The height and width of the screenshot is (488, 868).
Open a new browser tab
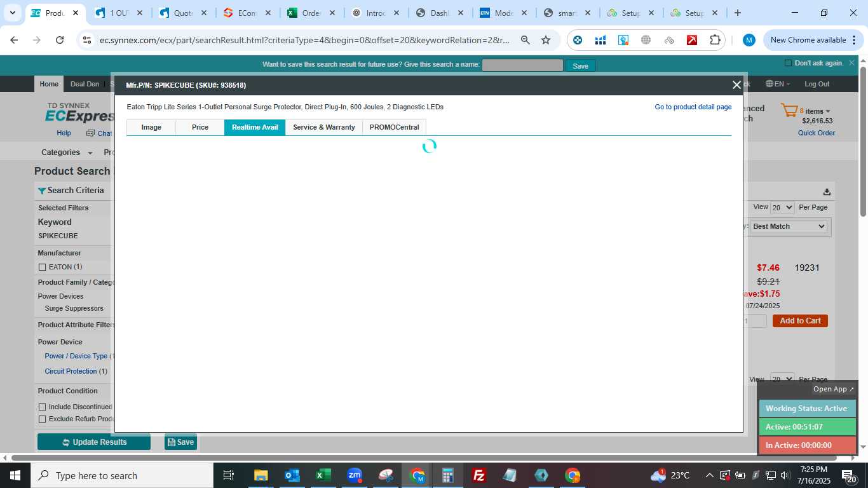pos(737,13)
